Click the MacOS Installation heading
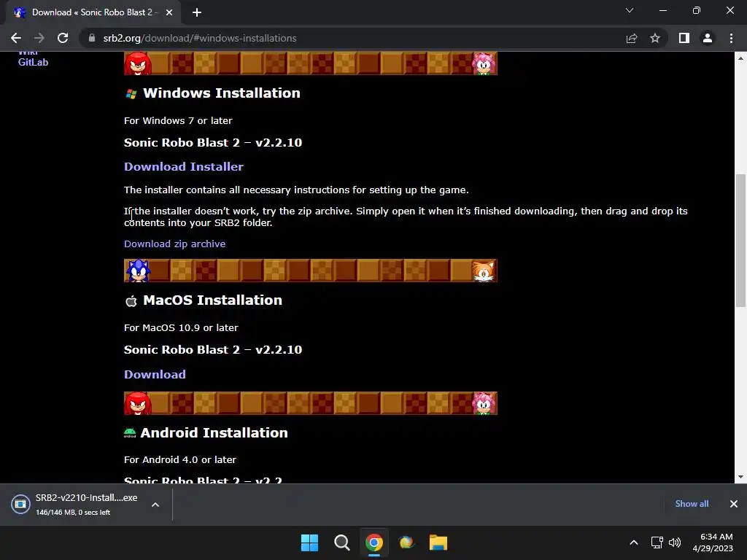The height and width of the screenshot is (560, 747). pyautogui.click(x=212, y=300)
